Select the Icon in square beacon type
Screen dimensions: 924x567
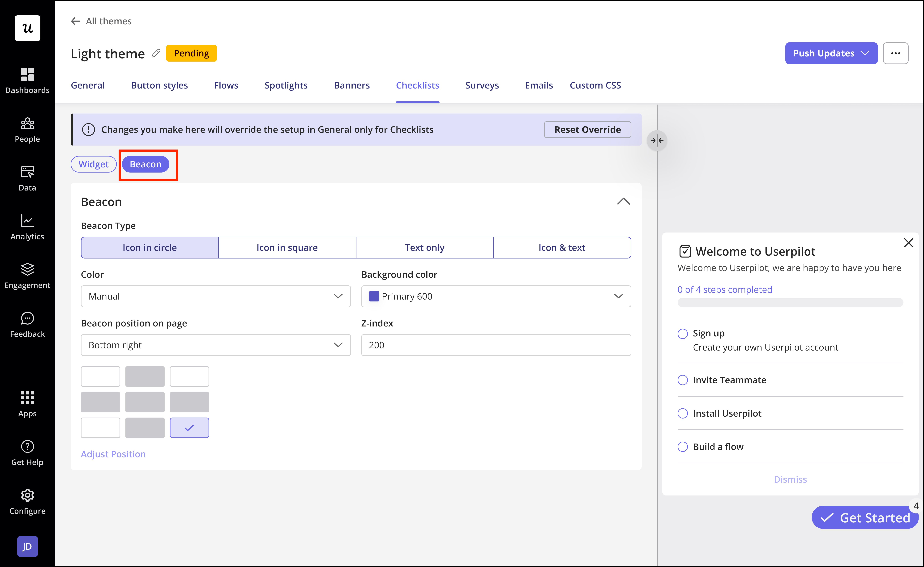[x=287, y=247]
